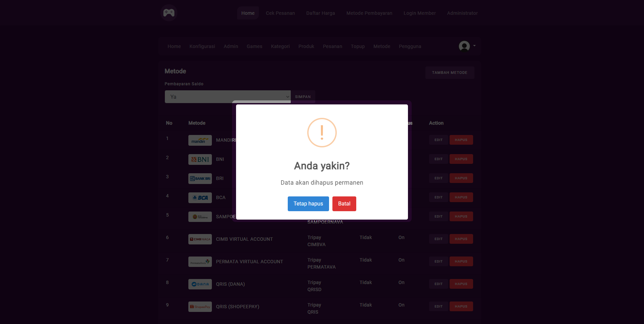Expand the profile caret next to avatar
Screen dimensions: 644x324
click(x=474, y=46)
